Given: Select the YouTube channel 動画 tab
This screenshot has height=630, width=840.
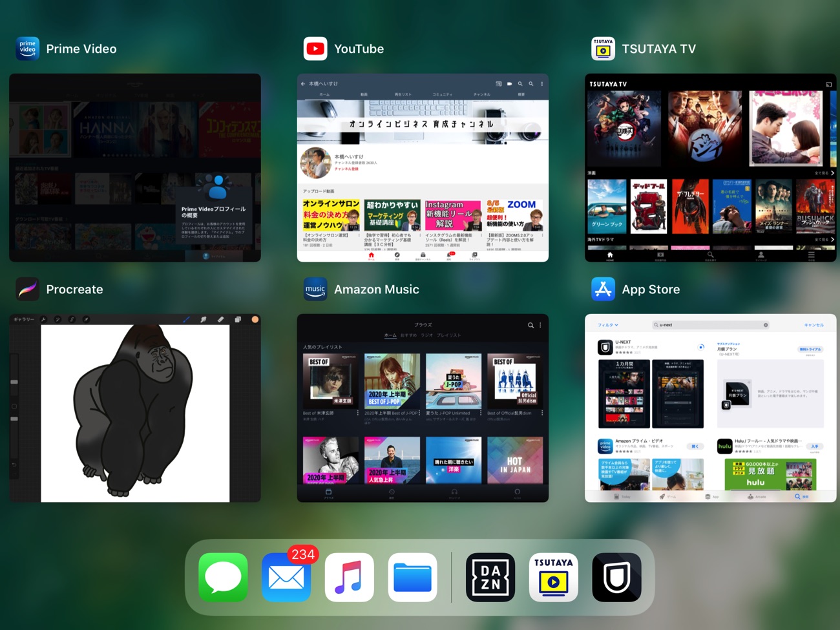Looking at the screenshot, I should pos(364,94).
